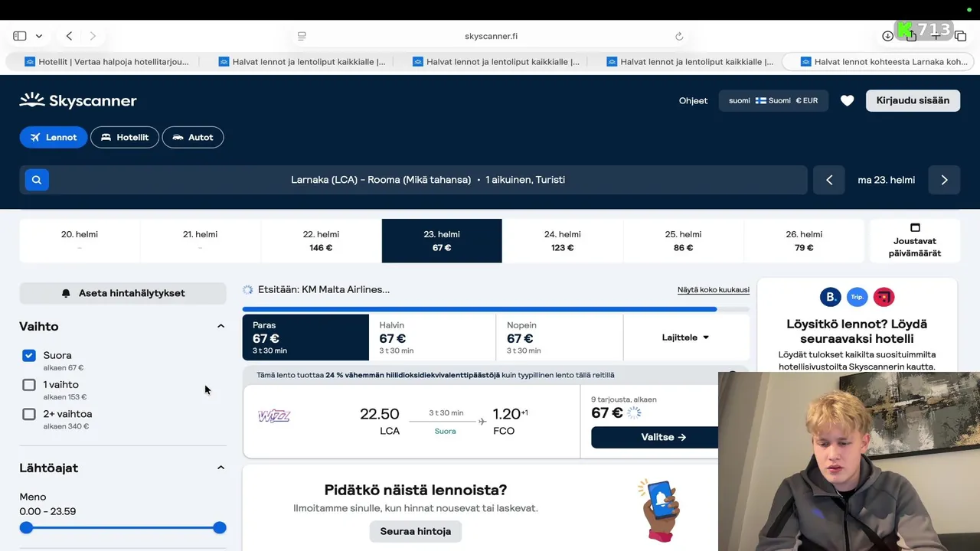The image size is (980, 551).
Task: Click the search progress bar
Action: pyautogui.click(x=496, y=309)
